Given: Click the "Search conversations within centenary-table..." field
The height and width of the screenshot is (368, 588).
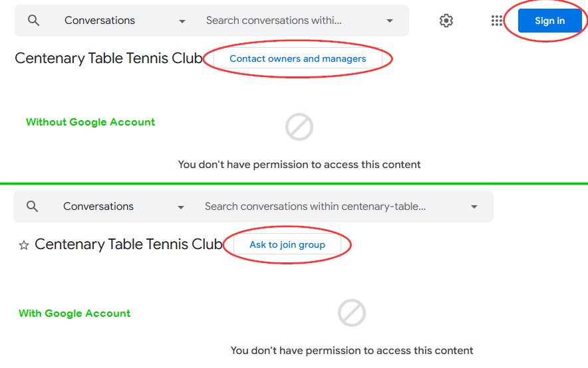Looking at the screenshot, I should coord(315,207).
